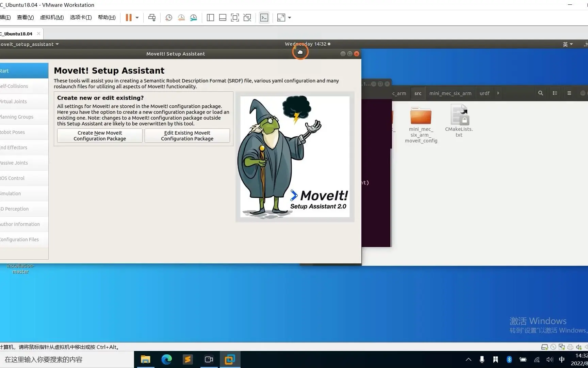The image size is (588, 368).
Task: Open VMware Workstation taskbar icon
Action: (230, 359)
